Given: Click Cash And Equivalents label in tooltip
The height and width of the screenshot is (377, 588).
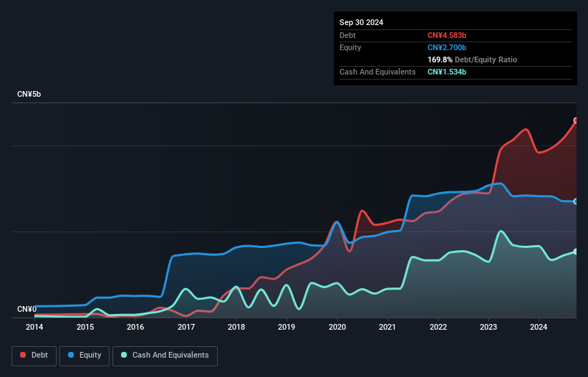Looking at the screenshot, I should (x=377, y=72).
